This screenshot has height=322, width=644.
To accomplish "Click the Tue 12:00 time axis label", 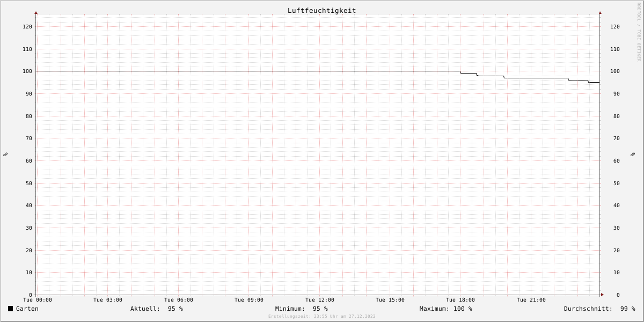I will pos(320,300).
